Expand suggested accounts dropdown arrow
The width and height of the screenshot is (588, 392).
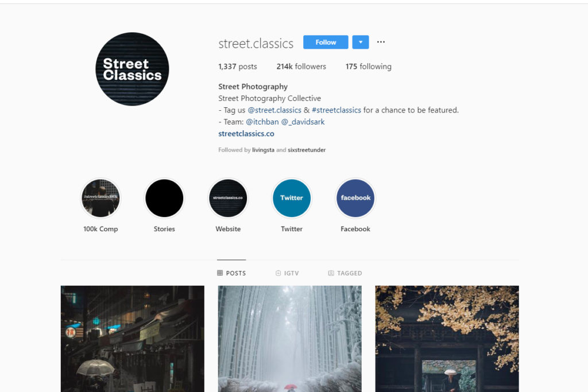tap(361, 42)
